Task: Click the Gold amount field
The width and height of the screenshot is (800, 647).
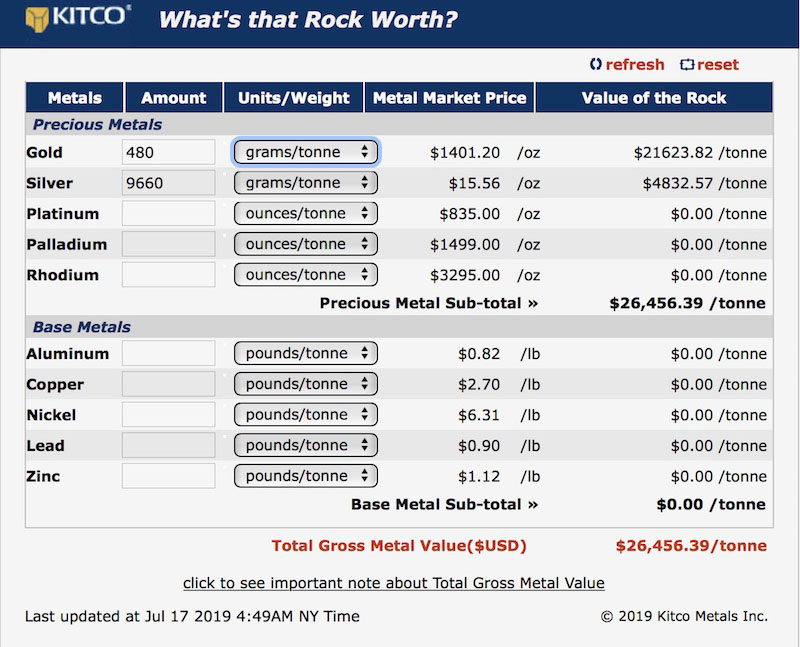Action: tap(168, 152)
